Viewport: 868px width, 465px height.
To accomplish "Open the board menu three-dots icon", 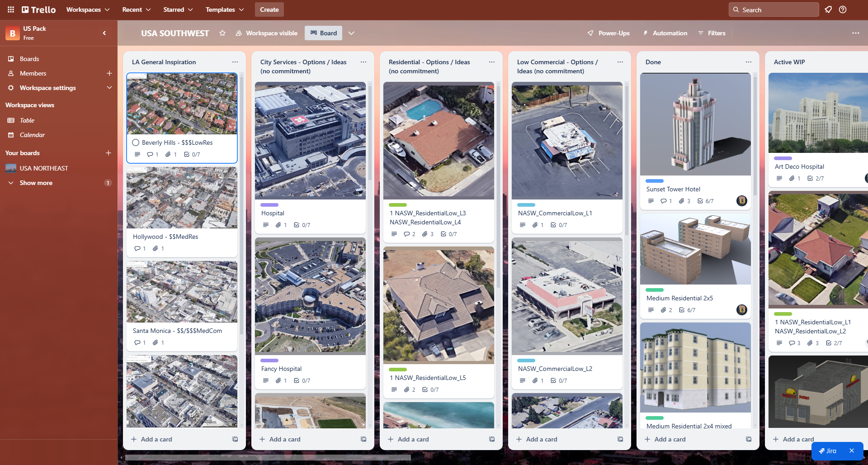I will point(855,33).
